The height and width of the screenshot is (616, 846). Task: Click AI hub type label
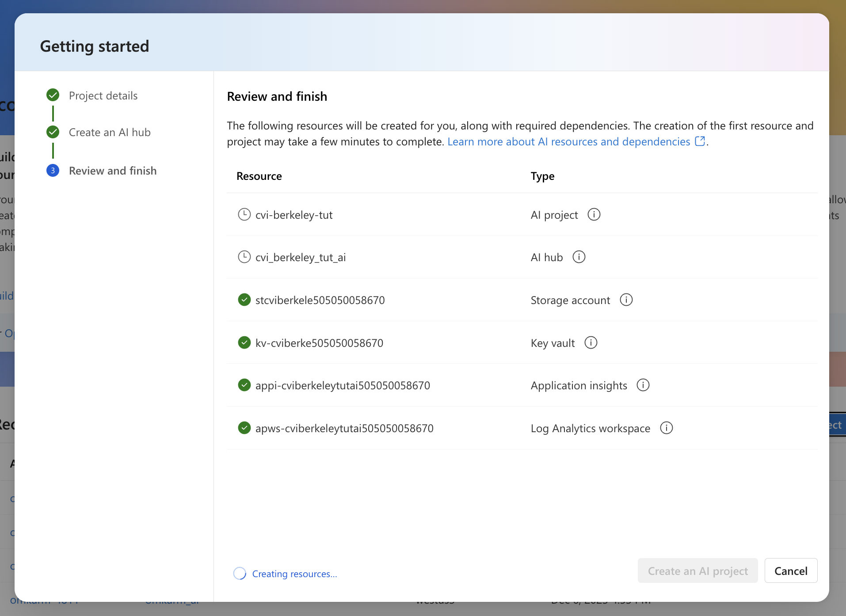coord(546,257)
